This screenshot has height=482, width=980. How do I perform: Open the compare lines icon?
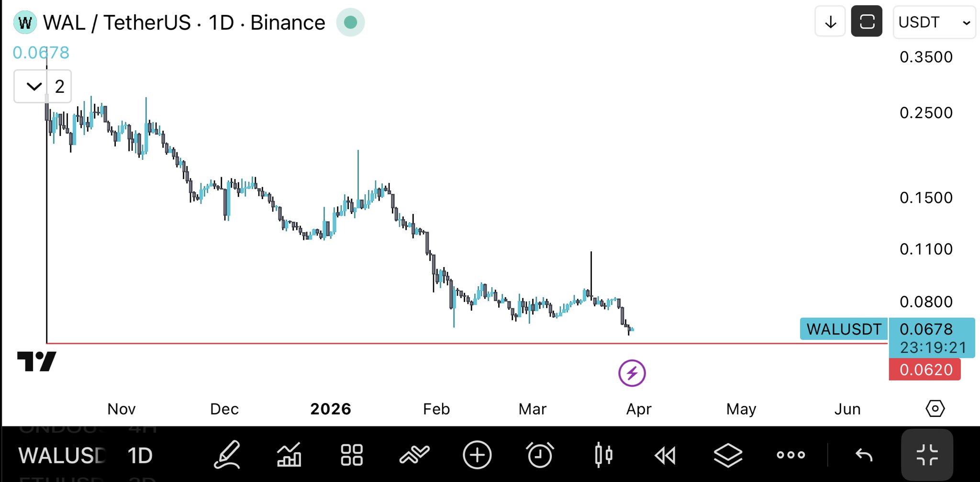414,455
